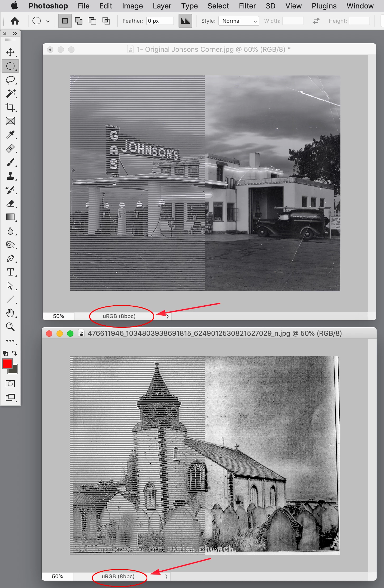Click the red foreground color swatch
The width and height of the screenshot is (384, 588).
pyautogui.click(x=7, y=363)
